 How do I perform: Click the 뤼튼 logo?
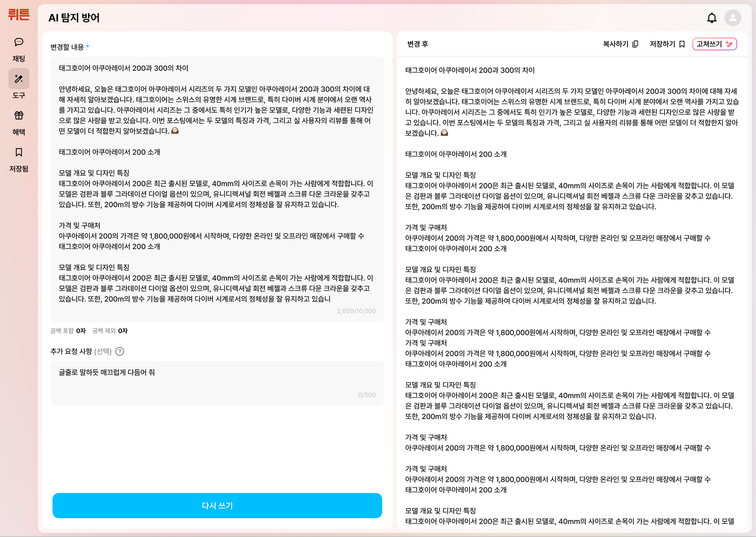point(18,15)
